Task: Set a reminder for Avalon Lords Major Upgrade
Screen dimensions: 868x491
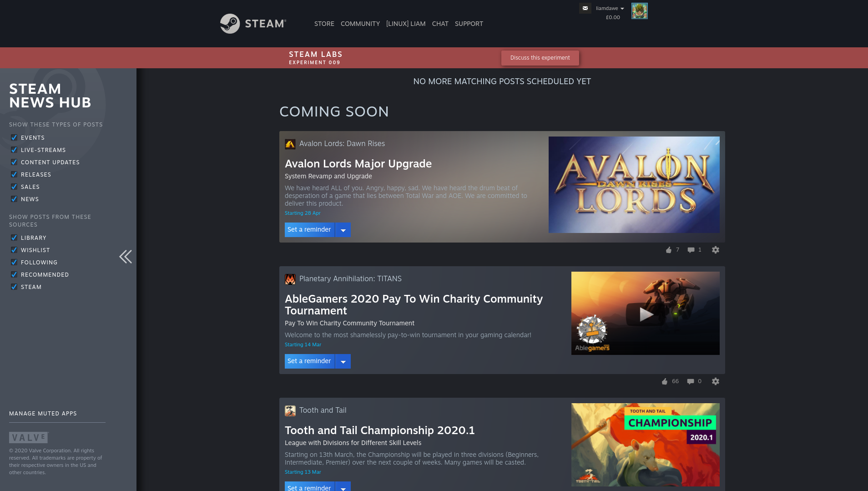Action: (x=309, y=230)
